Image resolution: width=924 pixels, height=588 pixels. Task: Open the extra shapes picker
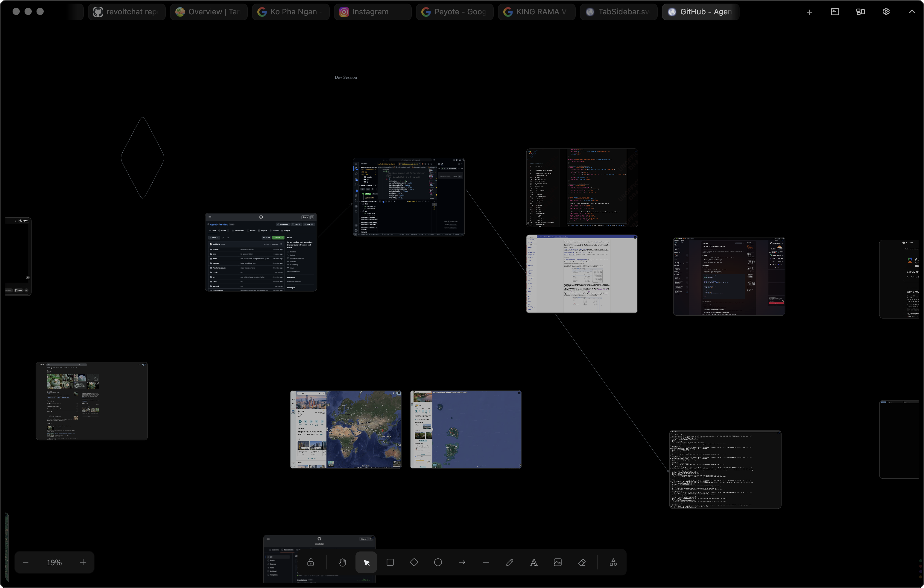(x=613, y=562)
